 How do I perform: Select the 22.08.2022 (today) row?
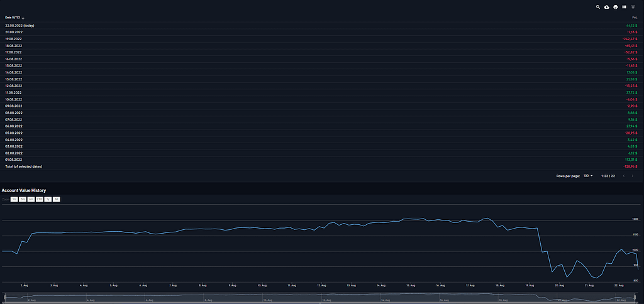click(321, 25)
